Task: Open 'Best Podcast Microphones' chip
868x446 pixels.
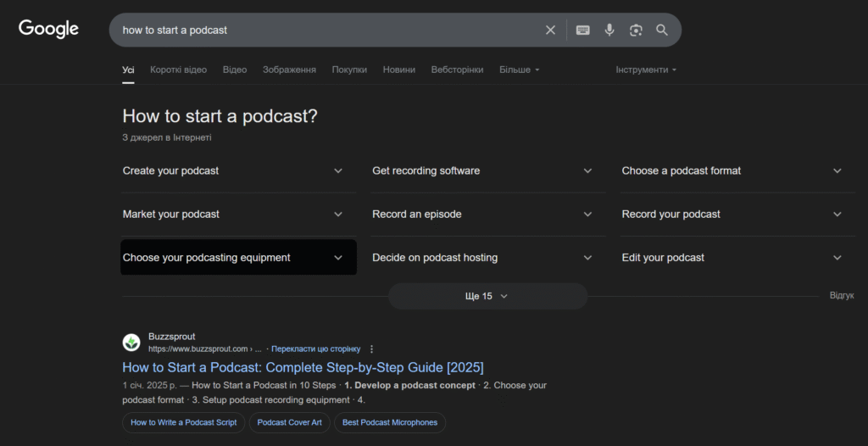Action: pos(390,423)
